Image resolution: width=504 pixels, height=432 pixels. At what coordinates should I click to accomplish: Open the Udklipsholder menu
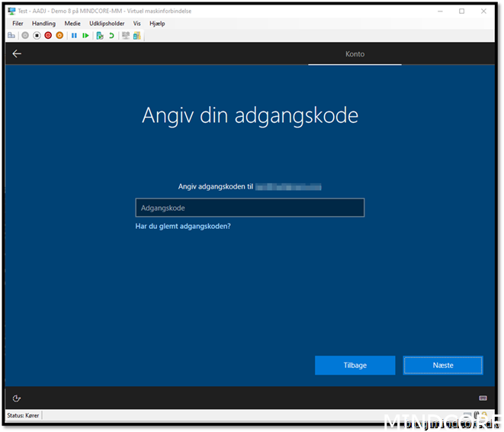pos(107,24)
